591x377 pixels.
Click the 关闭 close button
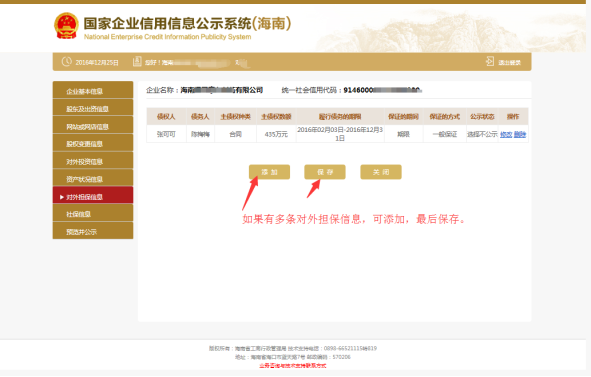[381, 172]
